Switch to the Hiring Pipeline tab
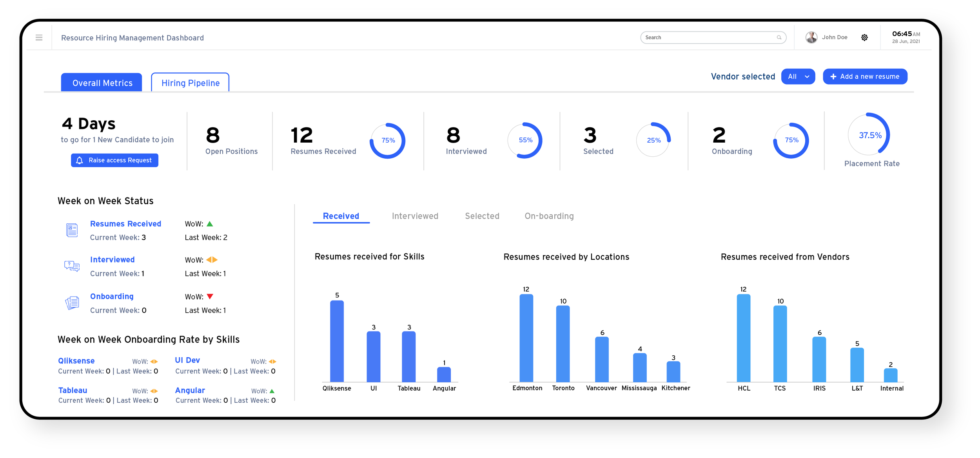Screen dimensions: 980x458 (190, 83)
